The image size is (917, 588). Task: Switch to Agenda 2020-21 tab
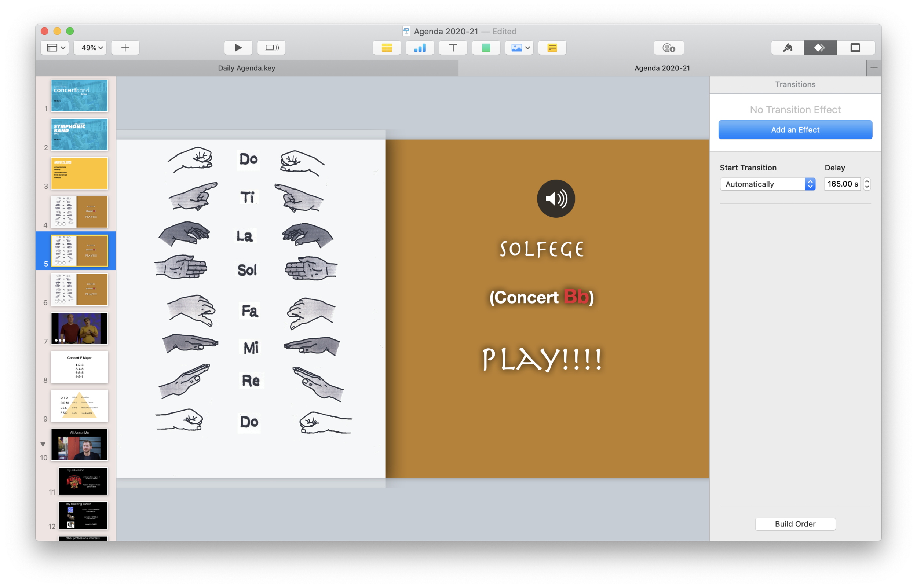point(662,68)
